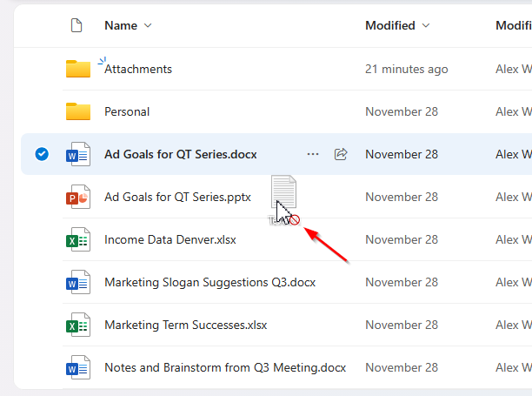Click Excel icon for Income Data Denver
532x396 pixels.
78,240
